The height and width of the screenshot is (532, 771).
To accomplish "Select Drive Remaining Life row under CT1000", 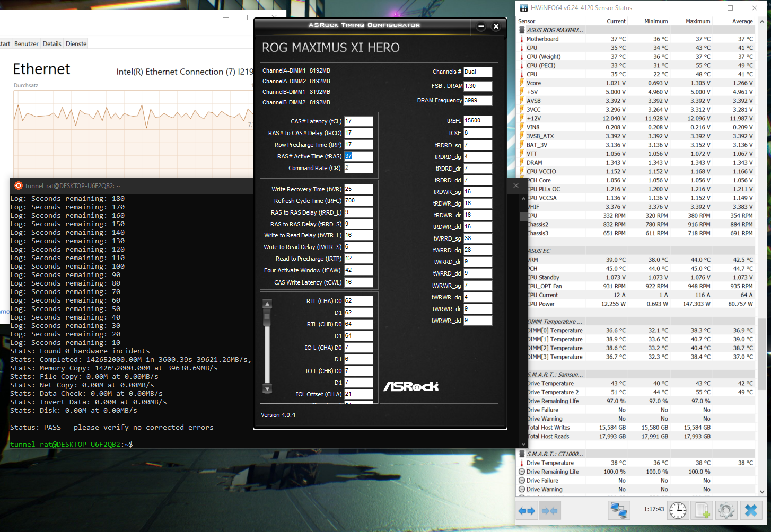I will (636, 472).
